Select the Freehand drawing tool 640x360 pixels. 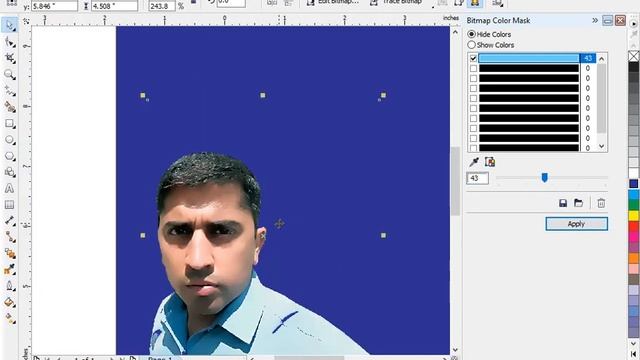pos(9,91)
